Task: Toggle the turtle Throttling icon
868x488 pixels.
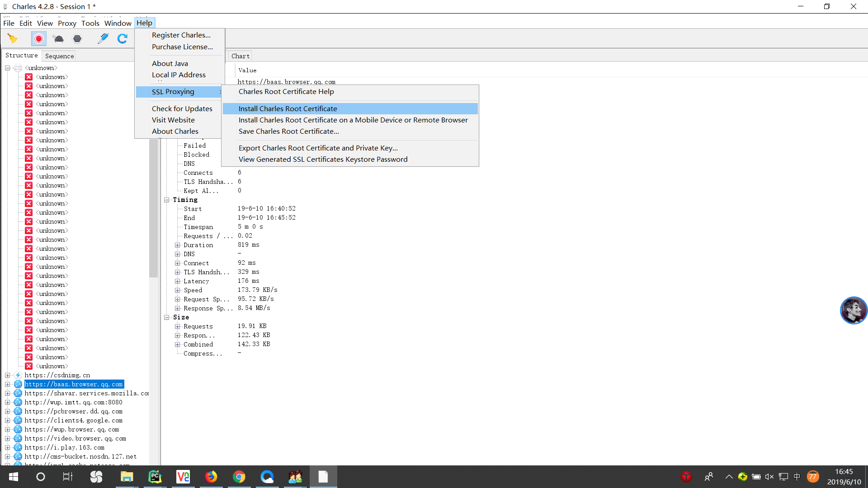Action: (58, 39)
